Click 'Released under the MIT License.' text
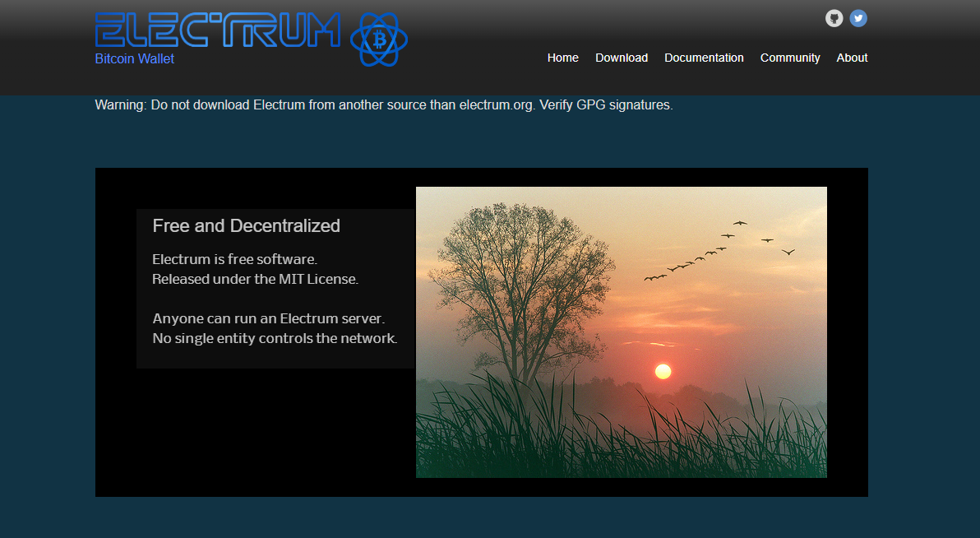The width and height of the screenshot is (980, 538). tap(255, 279)
